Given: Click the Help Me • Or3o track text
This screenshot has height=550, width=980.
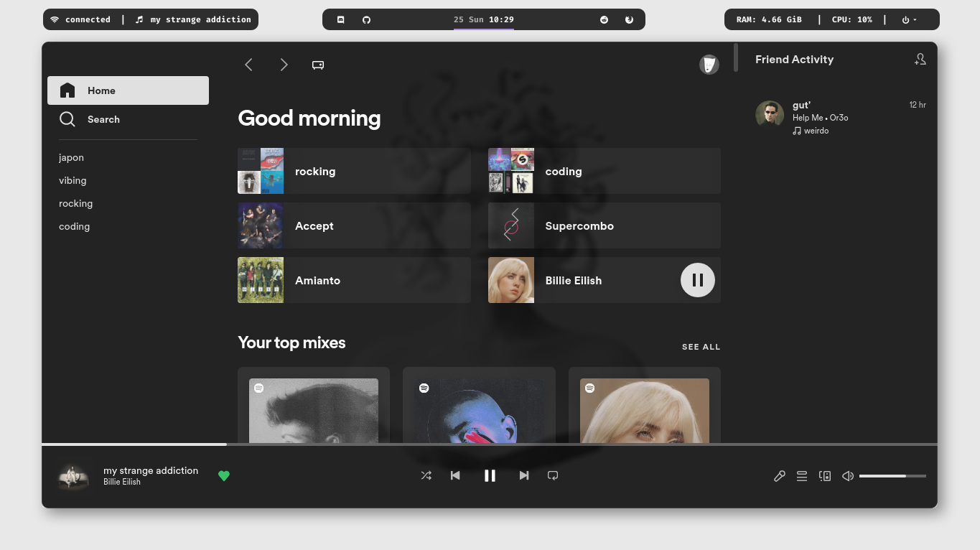Looking at the screenshot, I should [x=821, y=118].
